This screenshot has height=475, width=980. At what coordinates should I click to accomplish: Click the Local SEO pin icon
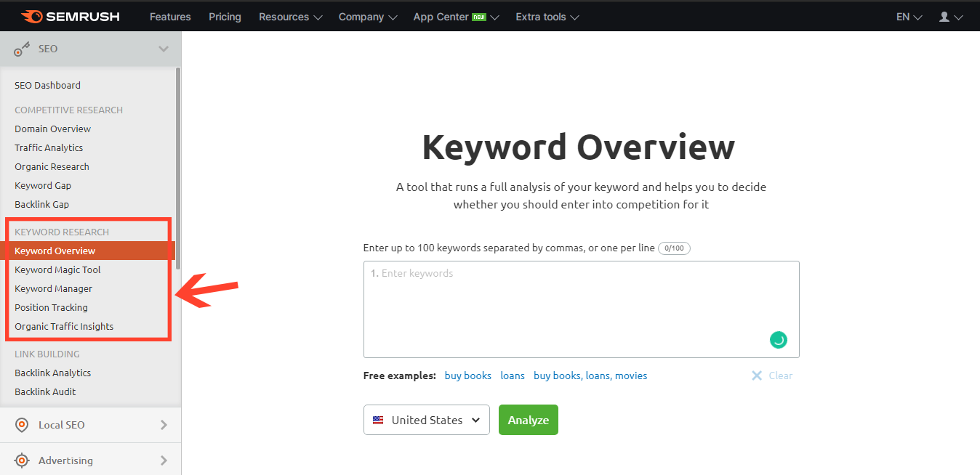pos(22,425)
